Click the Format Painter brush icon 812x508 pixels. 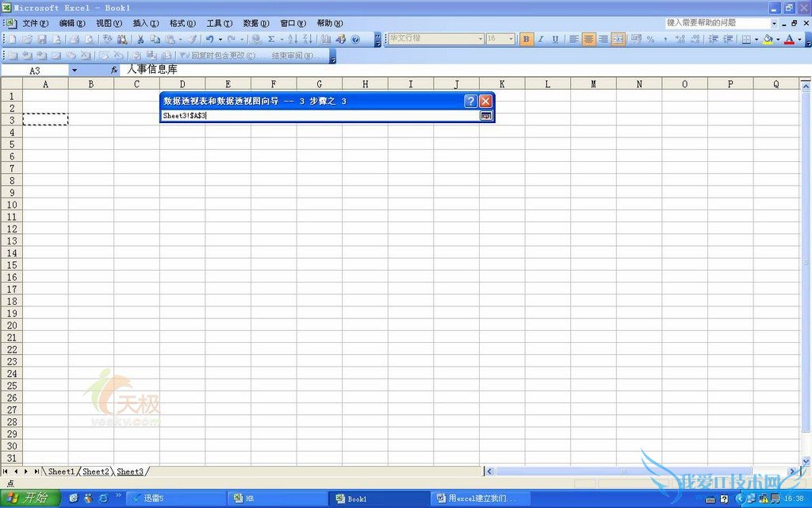(192, 40)
